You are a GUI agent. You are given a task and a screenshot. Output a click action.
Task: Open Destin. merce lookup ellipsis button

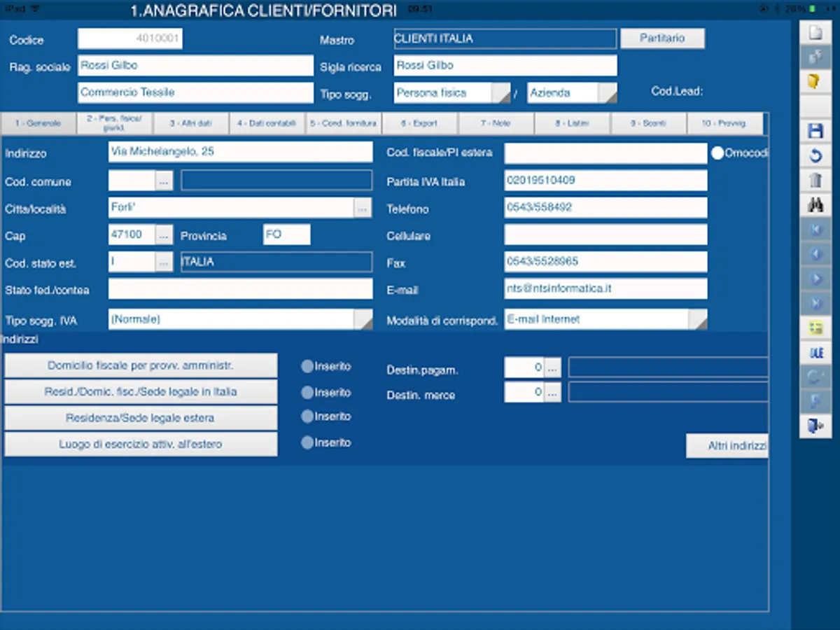point(553,393)
